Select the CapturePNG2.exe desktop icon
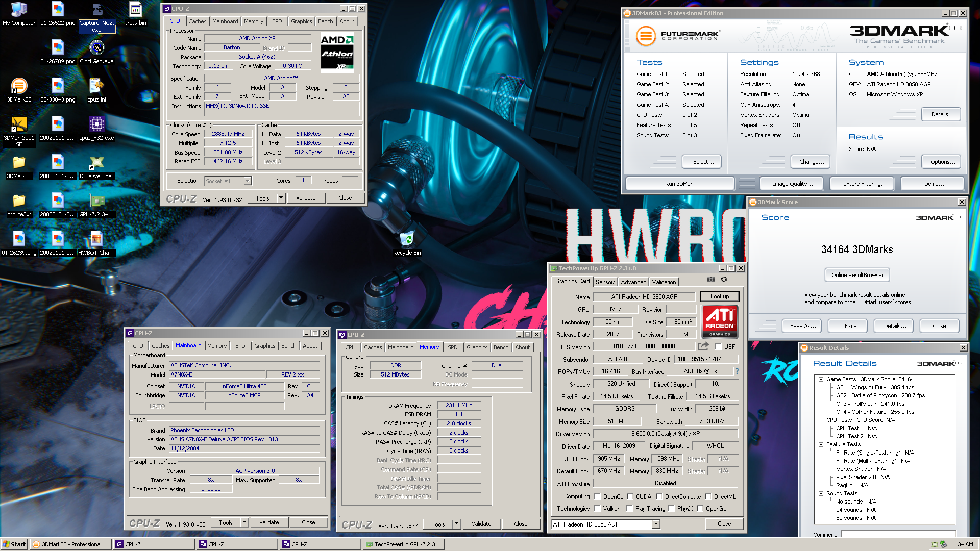Screen dimensions: 980x551 tap(97, 17)
